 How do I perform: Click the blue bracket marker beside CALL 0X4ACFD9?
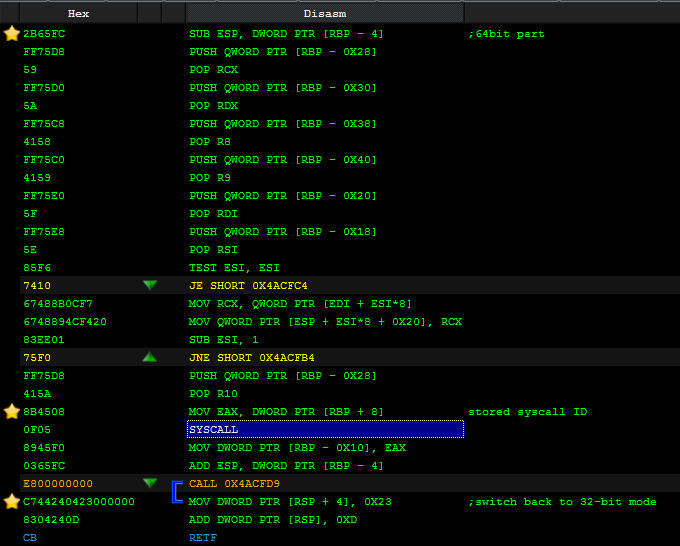click(177, 492)
